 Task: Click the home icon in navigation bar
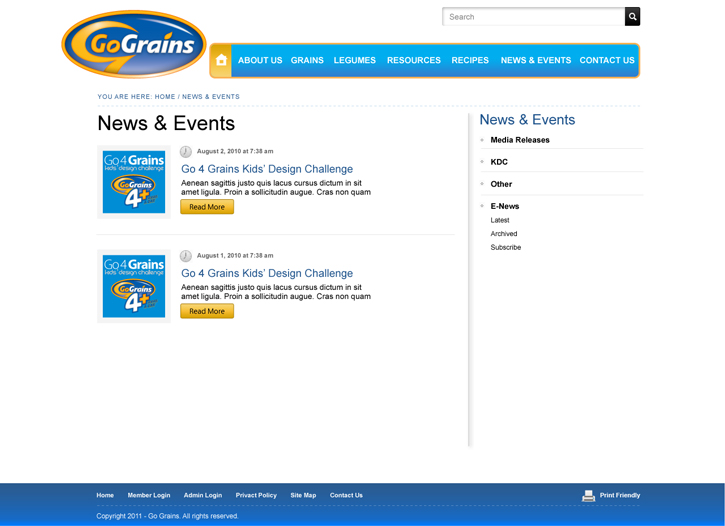(x=221, y=60)
